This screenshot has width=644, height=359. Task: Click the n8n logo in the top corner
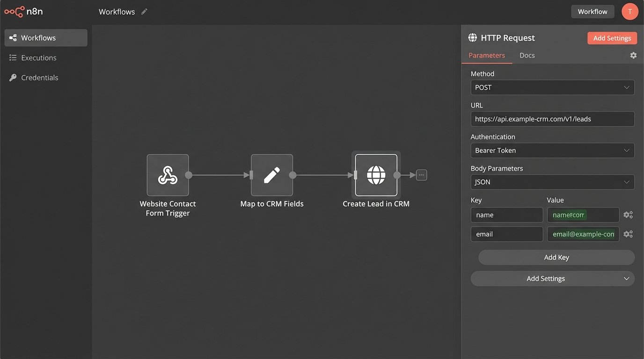click(x=23, y=11)
